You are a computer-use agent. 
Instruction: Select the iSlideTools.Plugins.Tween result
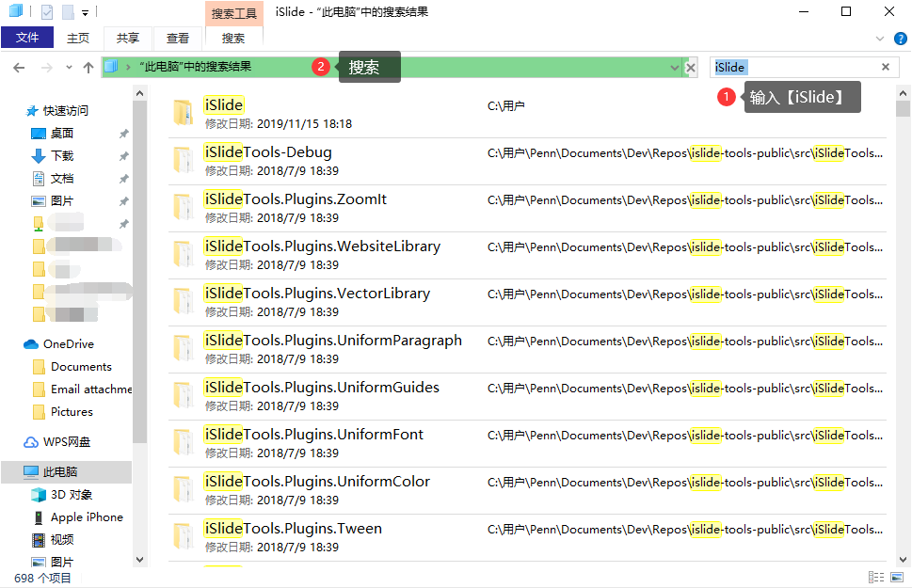click(527, 538)
